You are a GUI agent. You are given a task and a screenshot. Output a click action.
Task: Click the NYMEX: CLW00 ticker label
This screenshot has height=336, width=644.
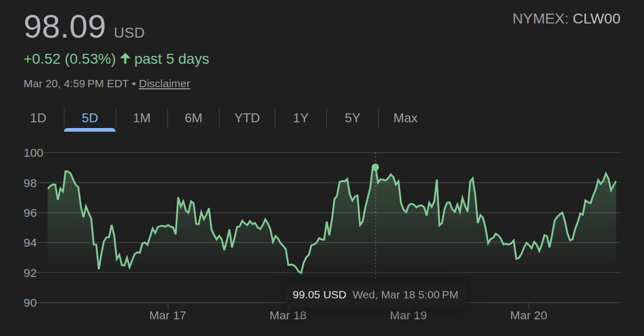pos(566,19)
